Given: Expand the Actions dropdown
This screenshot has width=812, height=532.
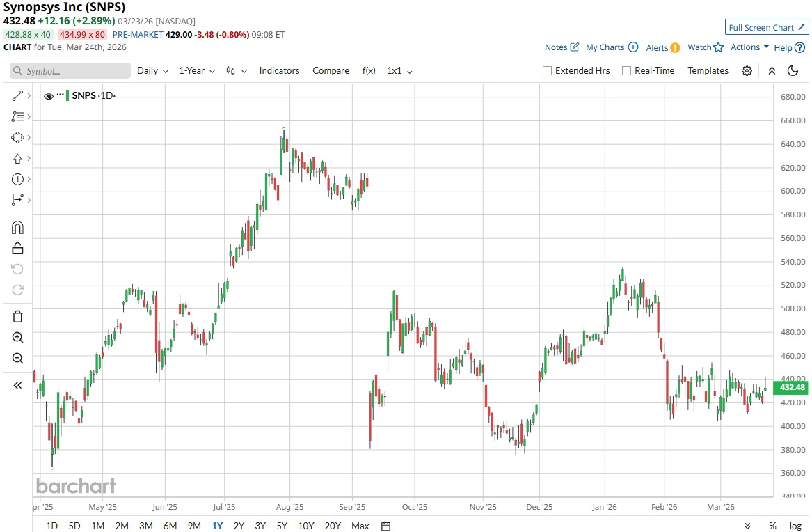Looking at the screenshot, I should point(750,47).
